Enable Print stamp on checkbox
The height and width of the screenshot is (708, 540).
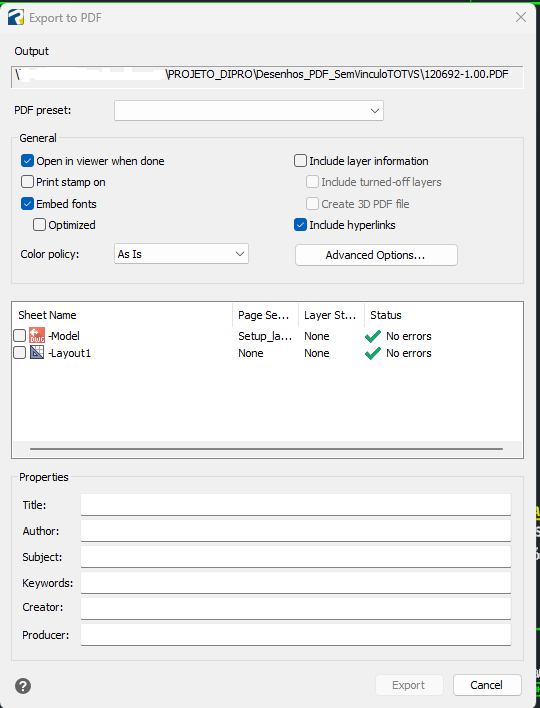tap(28, 182)
